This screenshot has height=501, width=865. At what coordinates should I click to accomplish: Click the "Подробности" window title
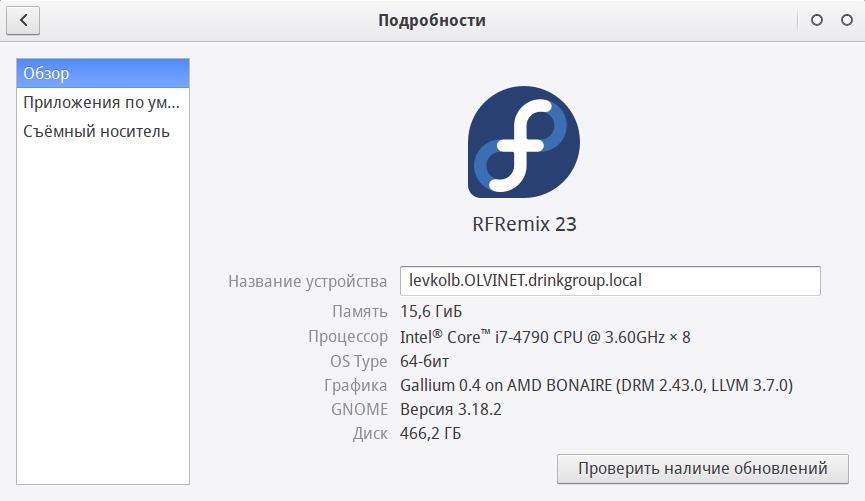click(x=432, y=20)
